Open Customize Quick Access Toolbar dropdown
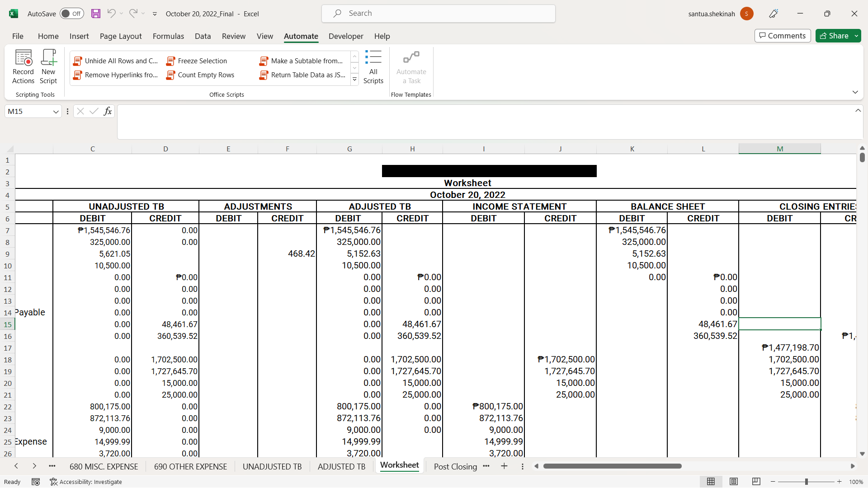Screen dimensions: 868x488 155,14
